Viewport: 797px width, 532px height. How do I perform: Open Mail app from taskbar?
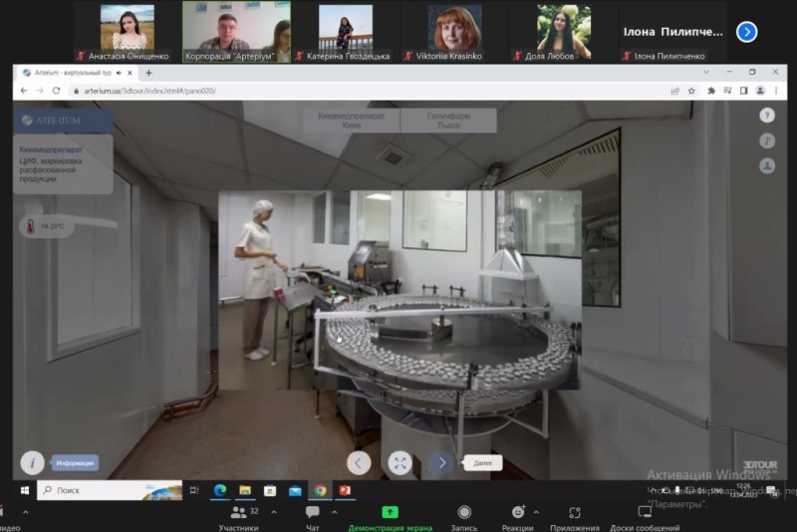pyautogui.click(x=295, y=490)
